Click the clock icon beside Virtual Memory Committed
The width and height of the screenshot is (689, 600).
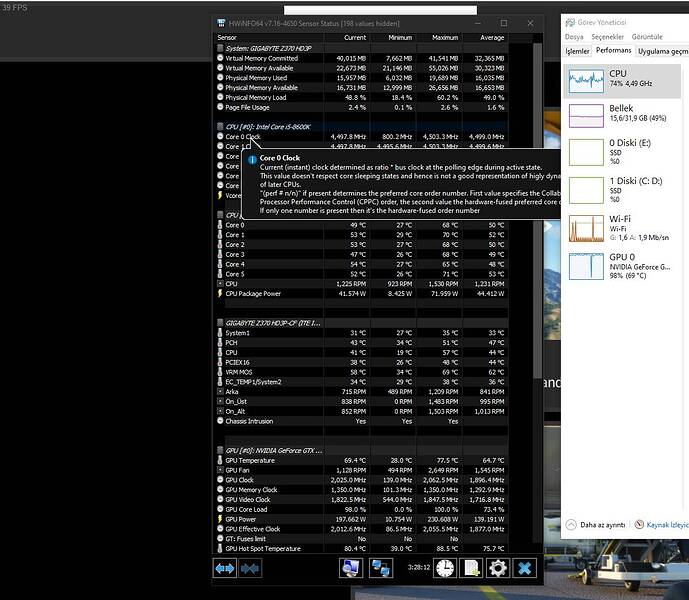(x=220, y=58)
